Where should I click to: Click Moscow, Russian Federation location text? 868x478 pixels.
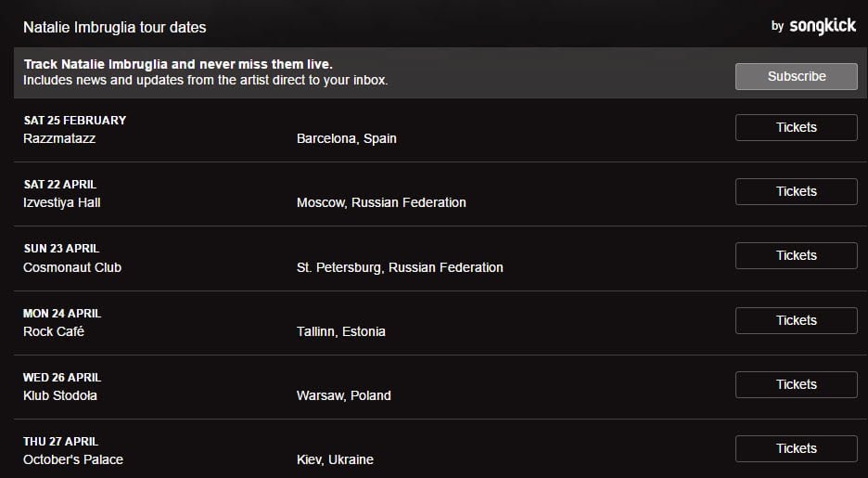point(381,202)
